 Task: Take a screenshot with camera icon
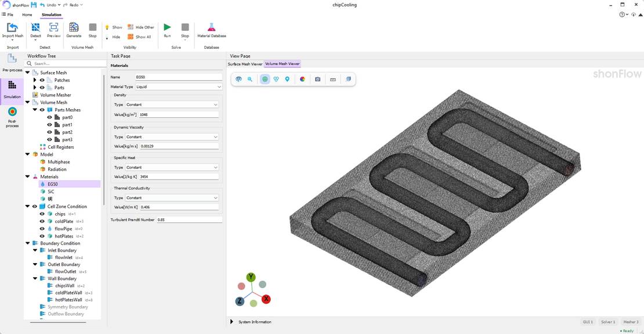click(x=317, y=79)
